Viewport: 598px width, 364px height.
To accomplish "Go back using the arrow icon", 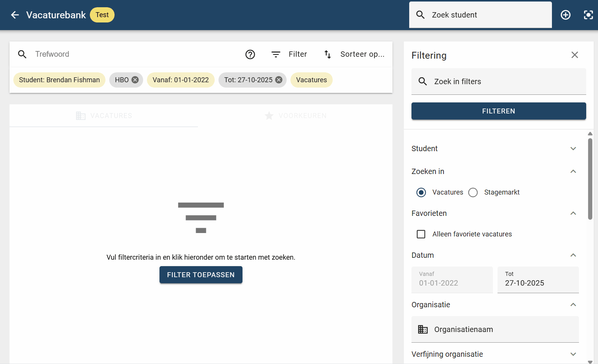I will click(15, 15).
